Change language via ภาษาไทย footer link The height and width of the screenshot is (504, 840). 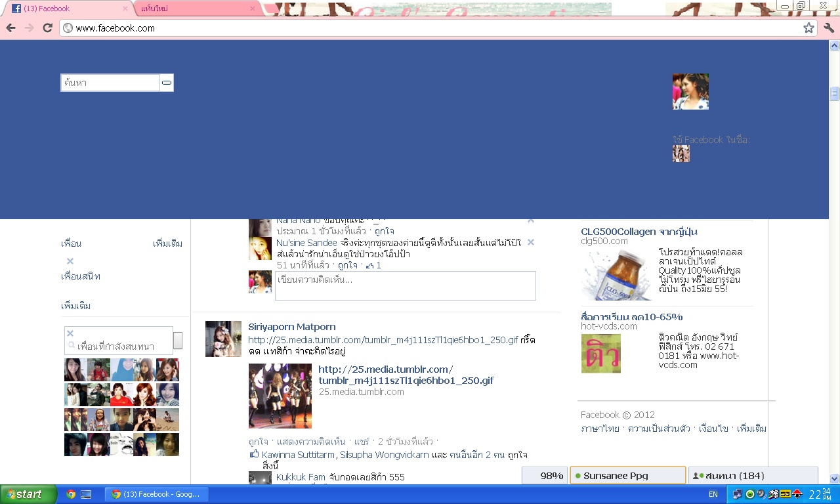point(600,429)
